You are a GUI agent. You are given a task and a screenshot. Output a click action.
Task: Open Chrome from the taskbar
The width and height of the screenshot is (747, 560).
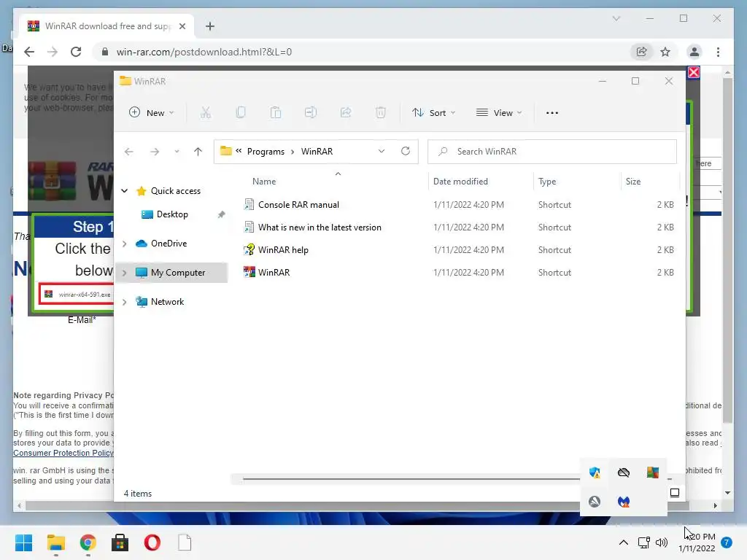88,542
